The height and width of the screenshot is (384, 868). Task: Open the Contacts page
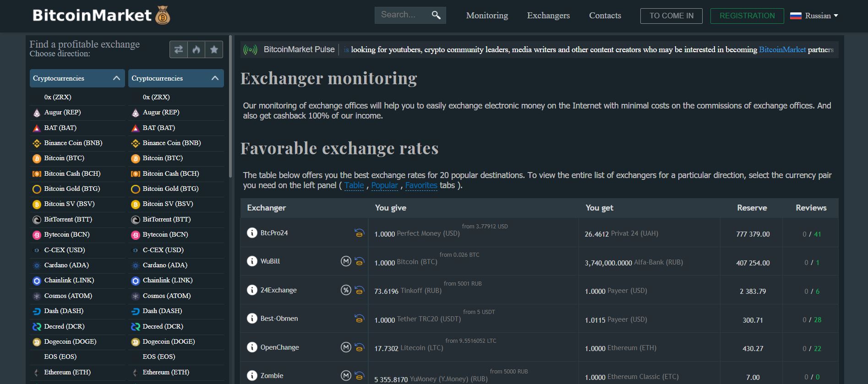pyautogui.click(x=605, y=16)
